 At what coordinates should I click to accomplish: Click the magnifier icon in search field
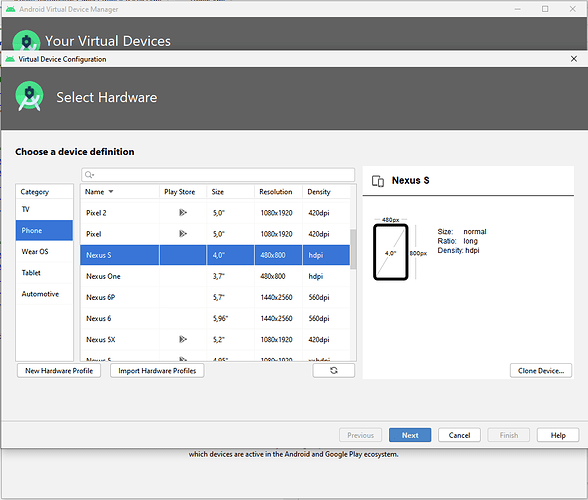click(x=89, y=175)
